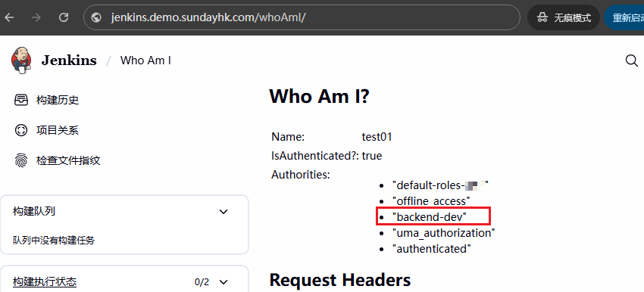Click the Name value test01
This screenshot has height=292, width=644.
point(377,137)
